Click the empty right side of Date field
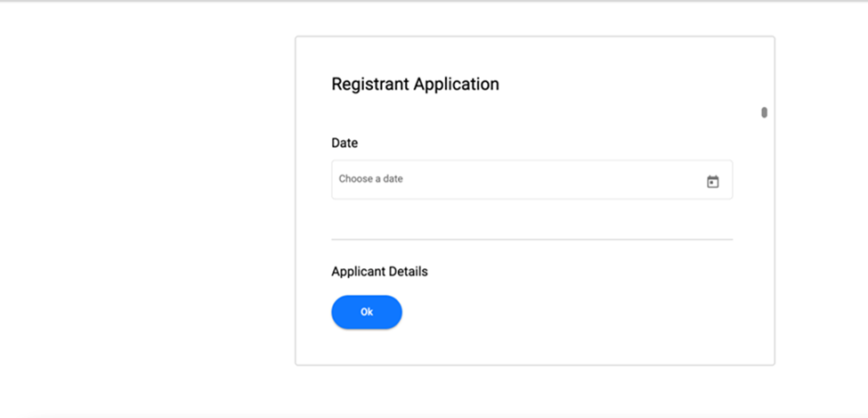This screenshot has width=868, height=418. coord(623,180)
